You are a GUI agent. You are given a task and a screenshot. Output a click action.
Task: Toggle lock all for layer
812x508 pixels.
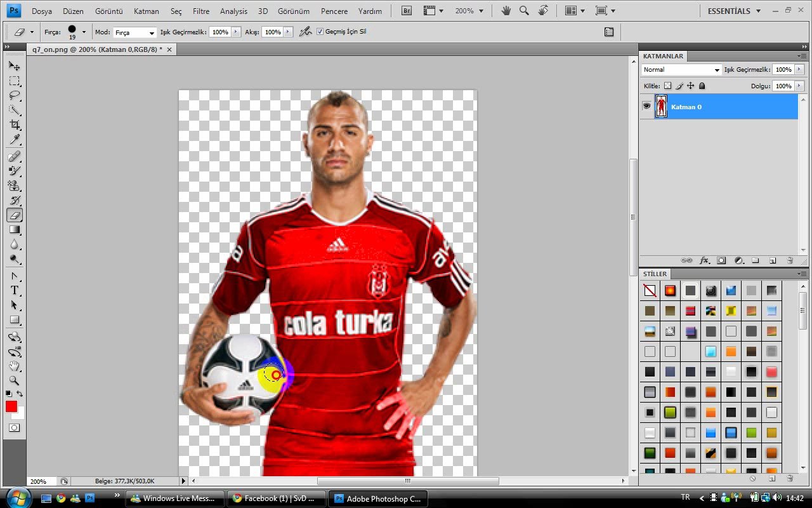(x=702, y=86)
